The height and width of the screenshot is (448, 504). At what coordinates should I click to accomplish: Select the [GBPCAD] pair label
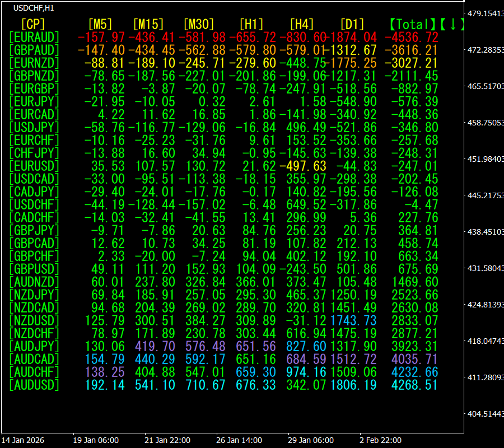[x=34, y=243]
